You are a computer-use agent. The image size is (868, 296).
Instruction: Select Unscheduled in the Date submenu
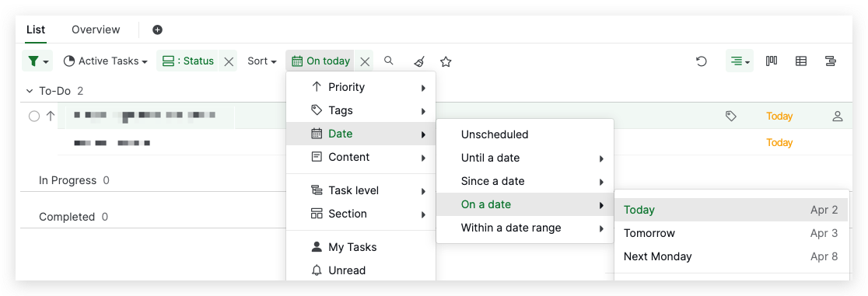pos(525,134)
